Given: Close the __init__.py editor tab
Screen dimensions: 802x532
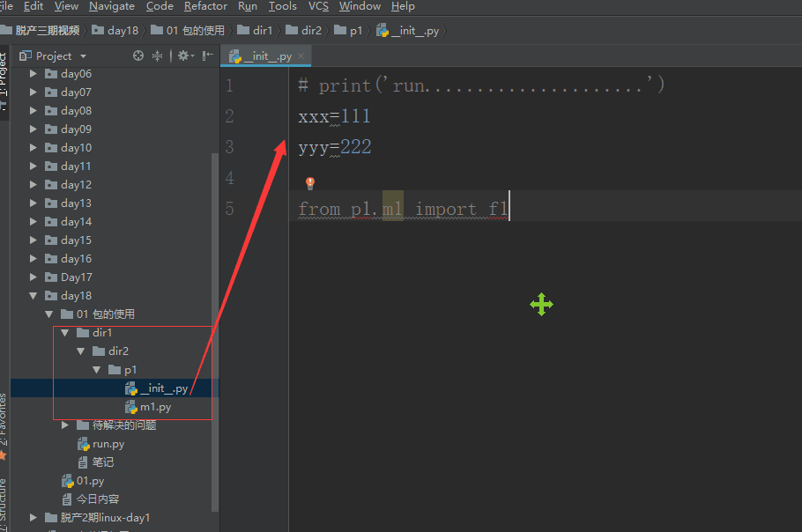Looking at the screenshot, I should click(301, 56).
